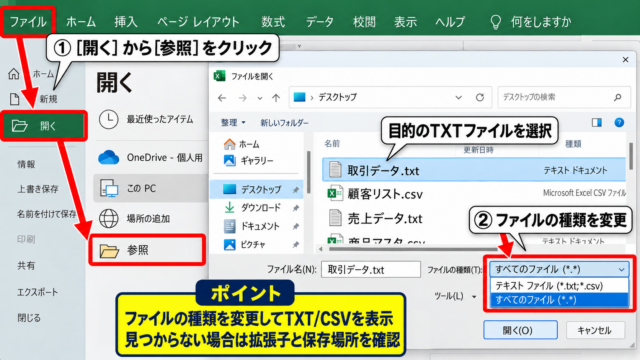Go forward with the dialog's right arrow
This screenshot has height=360, width=640.
point(242,98)
